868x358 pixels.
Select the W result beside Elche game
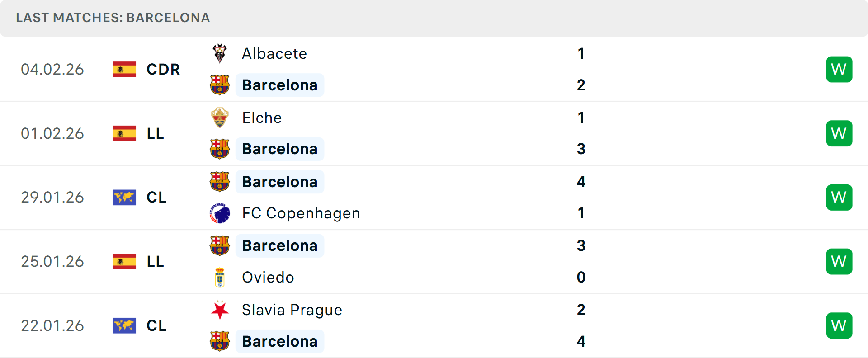[x=839, y=133]
